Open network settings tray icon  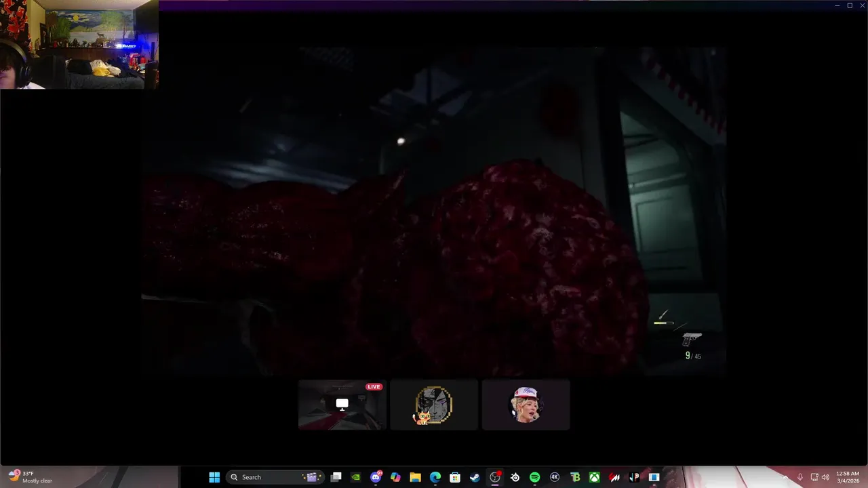[x=814, y=477]
